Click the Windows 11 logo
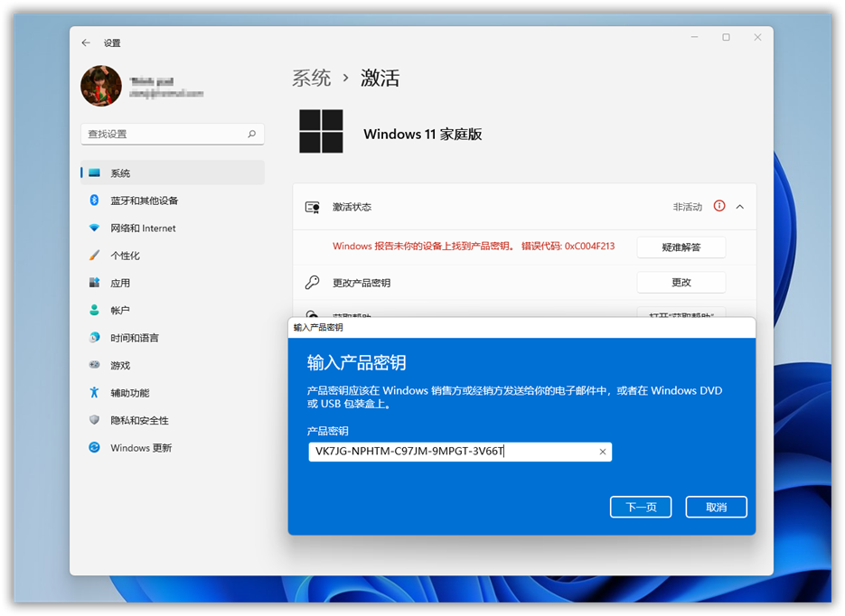The image size is (845, 616). coord(321,131)
